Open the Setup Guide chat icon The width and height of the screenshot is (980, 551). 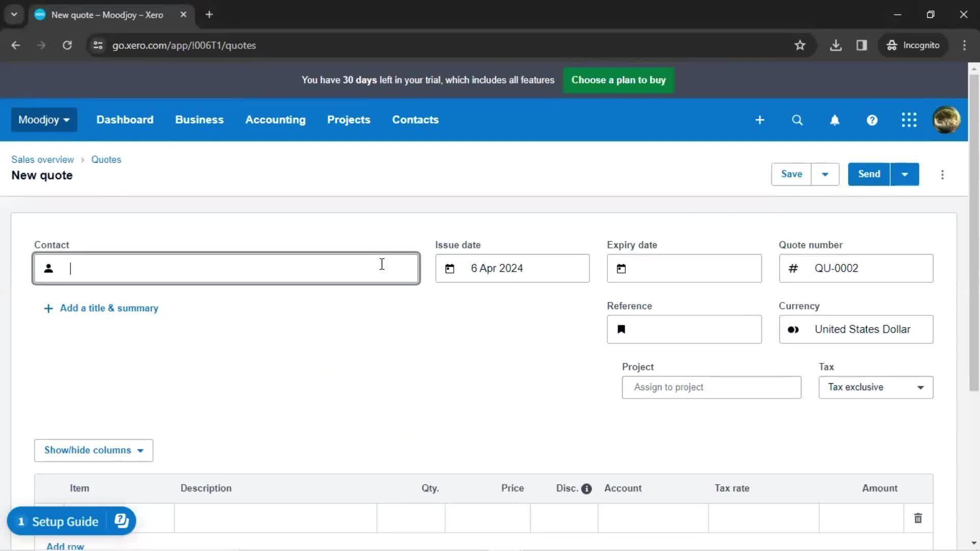pos(121,520)
